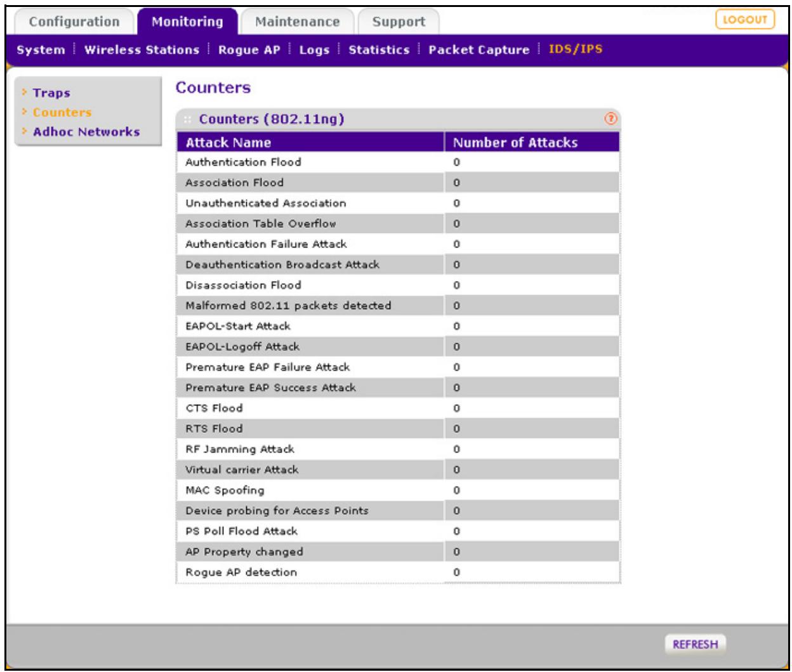Go to the System submenu
This screenshot has height=672, width=792.
41,49
